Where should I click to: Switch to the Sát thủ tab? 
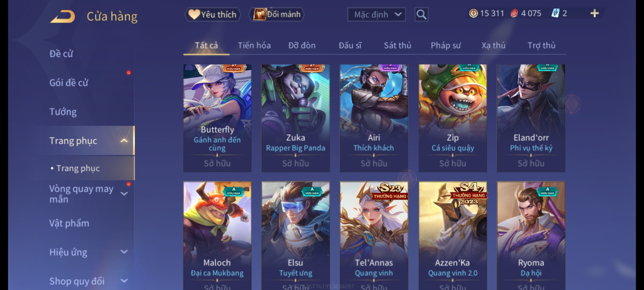[397, 45]
